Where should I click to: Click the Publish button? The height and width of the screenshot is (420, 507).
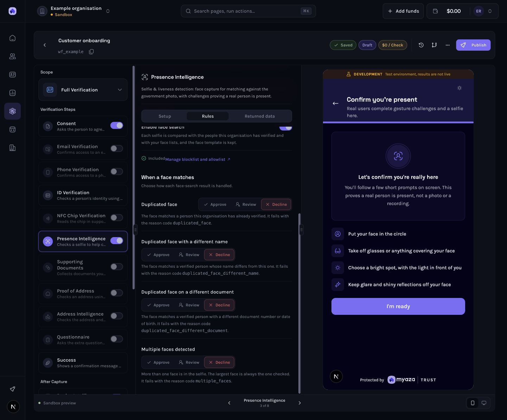(473, 45)
